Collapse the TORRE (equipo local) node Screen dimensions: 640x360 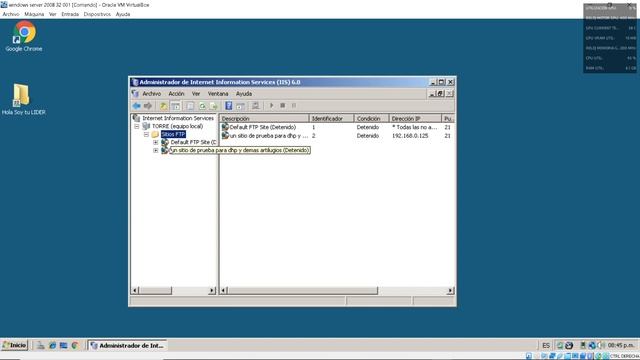click(x=137, y=126)
